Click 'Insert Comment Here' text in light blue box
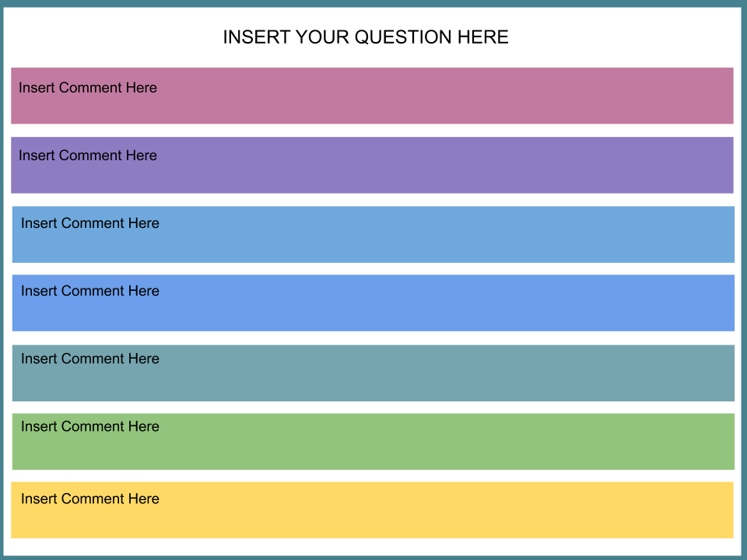The width and height of the screenshot is (747, 560). pyautogui.click(x=90, y=223)
